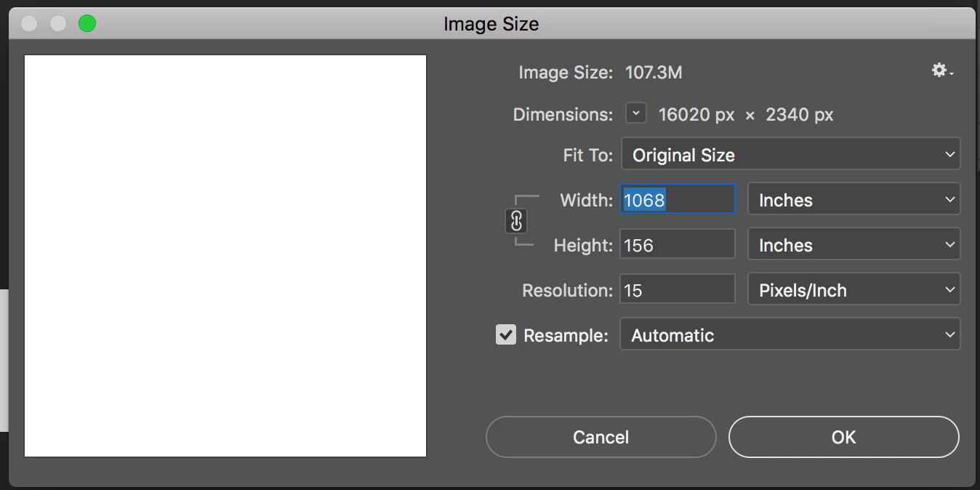Expand the Height units dropdown

click(x=854, y=245)
